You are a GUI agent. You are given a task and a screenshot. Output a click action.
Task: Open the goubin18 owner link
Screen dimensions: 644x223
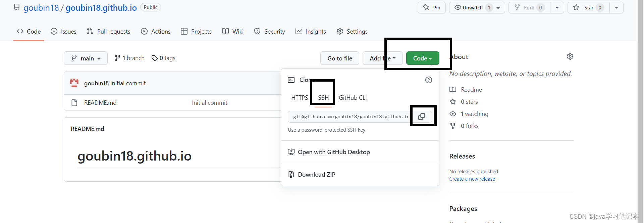click(x=41, y=8)
